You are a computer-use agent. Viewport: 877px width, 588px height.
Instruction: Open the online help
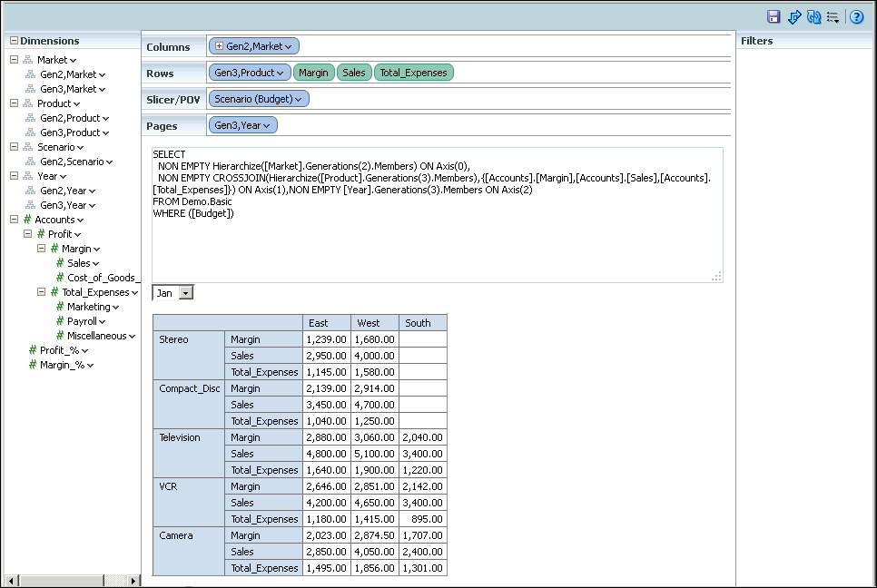pos(855,16)
